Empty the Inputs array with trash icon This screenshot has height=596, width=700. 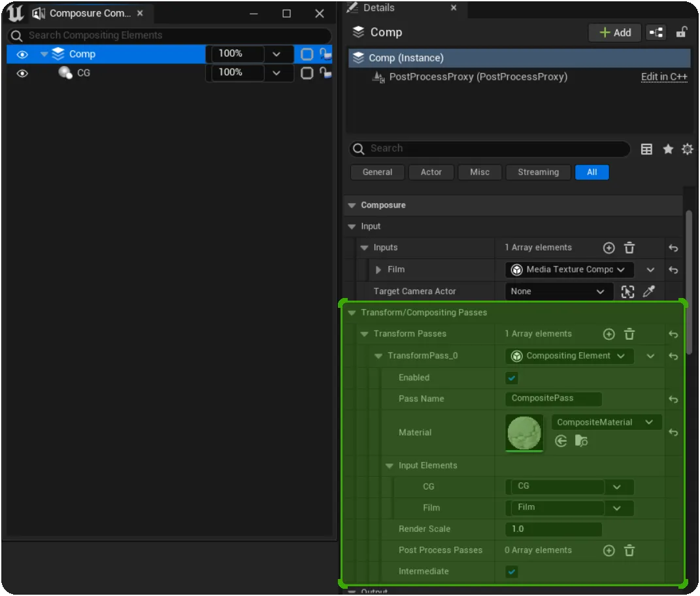(629, 248)
